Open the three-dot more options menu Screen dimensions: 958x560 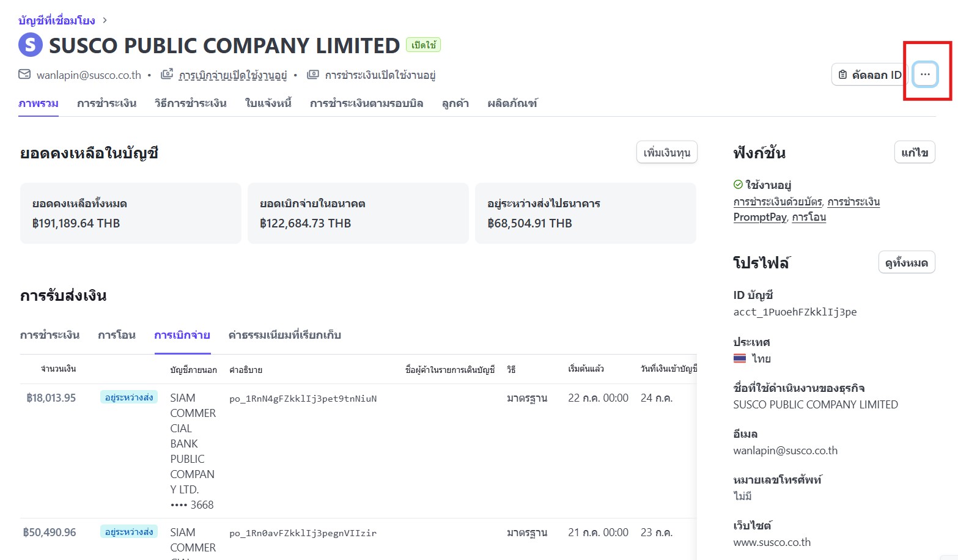click(x=925, y=75)
